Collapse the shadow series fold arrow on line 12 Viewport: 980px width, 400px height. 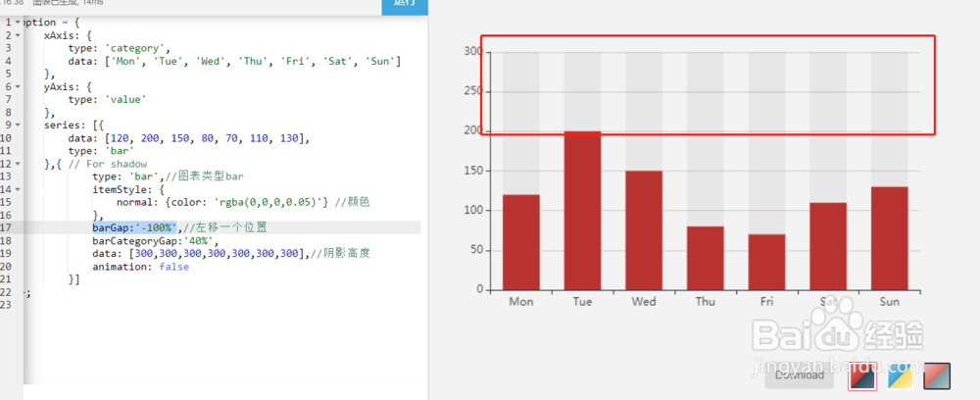(18, 164)
